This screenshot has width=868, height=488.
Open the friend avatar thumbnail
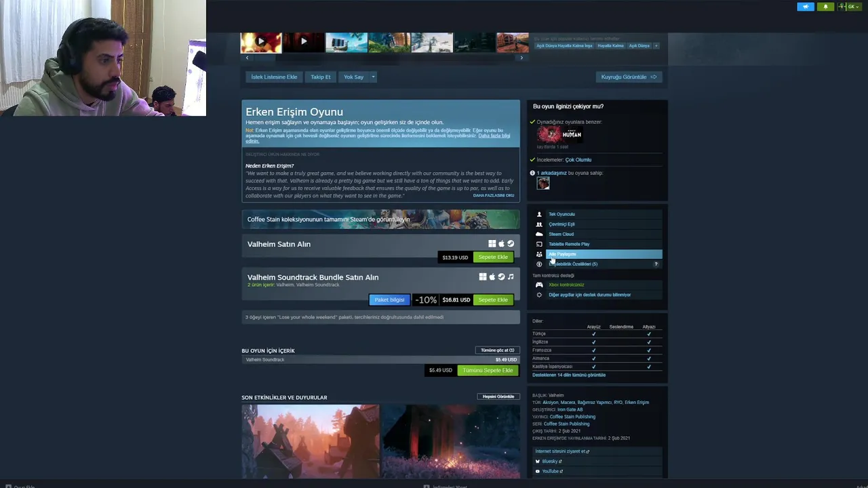pos(543,183)
